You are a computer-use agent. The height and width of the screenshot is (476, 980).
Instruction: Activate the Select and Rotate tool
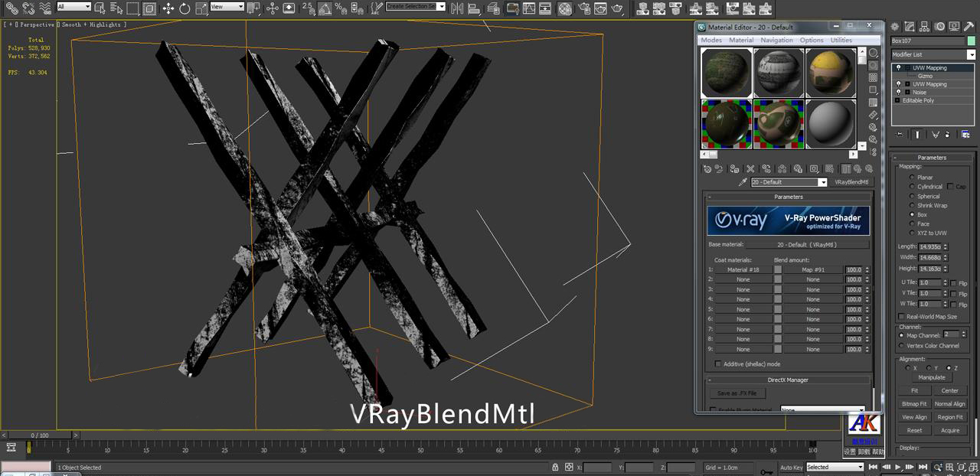(x=185, y=8)
